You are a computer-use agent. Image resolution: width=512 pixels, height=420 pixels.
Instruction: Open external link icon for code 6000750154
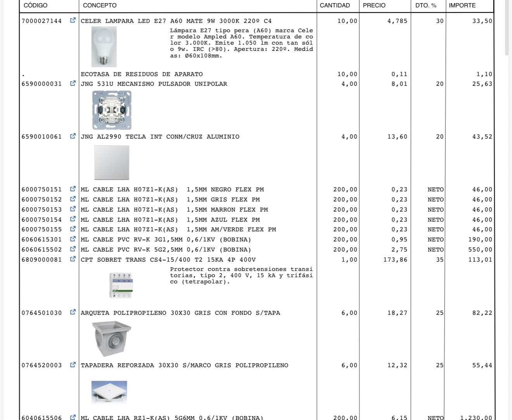pos(73,219)
